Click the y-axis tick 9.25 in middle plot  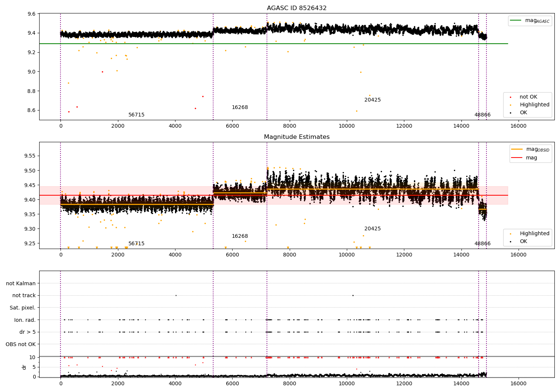click(30, 244)
